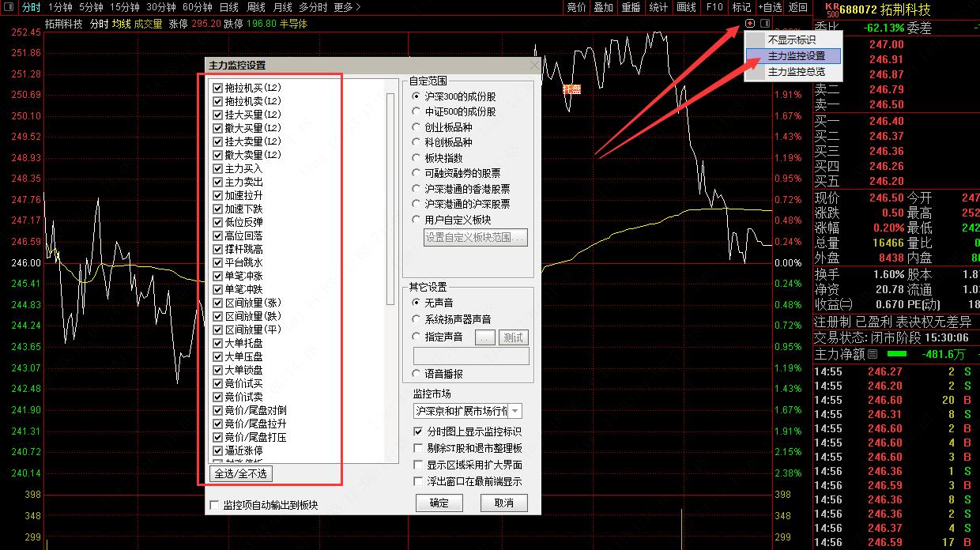Open the F10 company info

(x=714, y=7)
